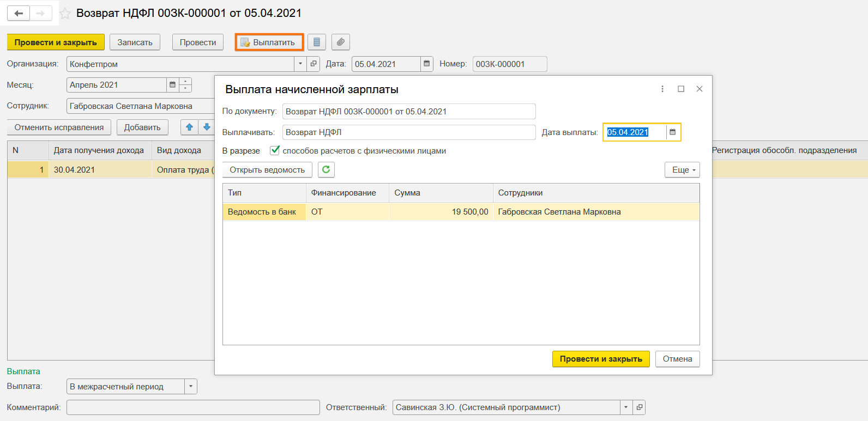Viewport: 868px width, 421px height.
Task: Open attached files with the paperclip icon
Action: click(341, 42)
